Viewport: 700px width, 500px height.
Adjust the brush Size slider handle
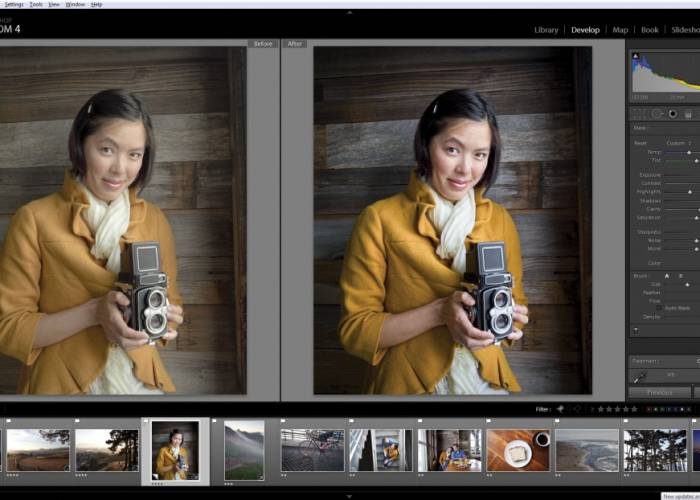pos(687,284)
